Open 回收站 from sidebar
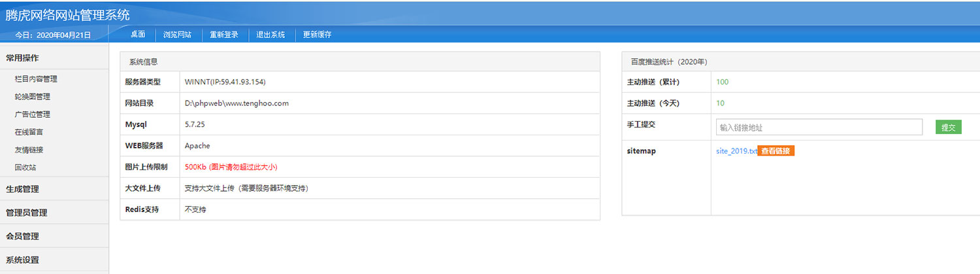This screenshot has height=274, width=980. 25,167
